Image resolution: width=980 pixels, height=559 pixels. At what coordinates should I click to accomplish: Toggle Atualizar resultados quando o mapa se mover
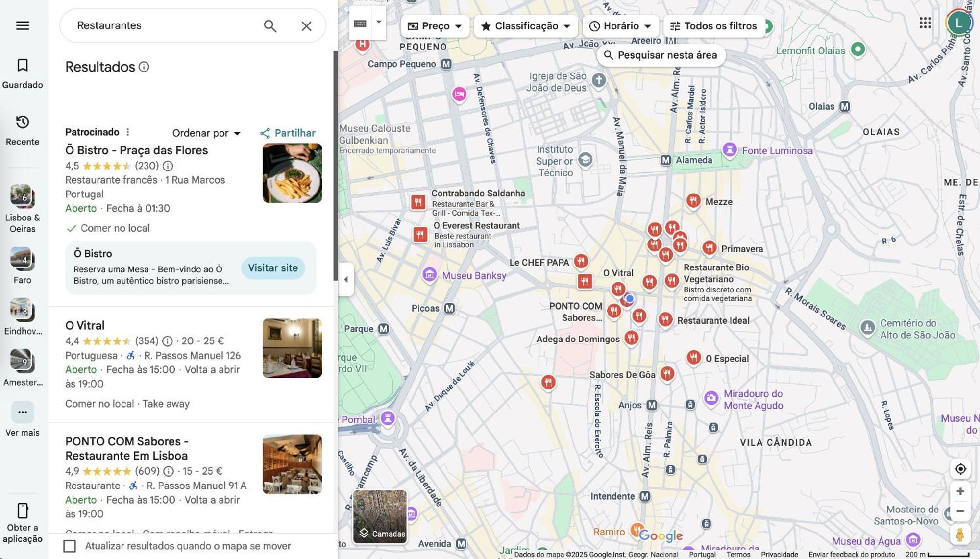point(70,546)
